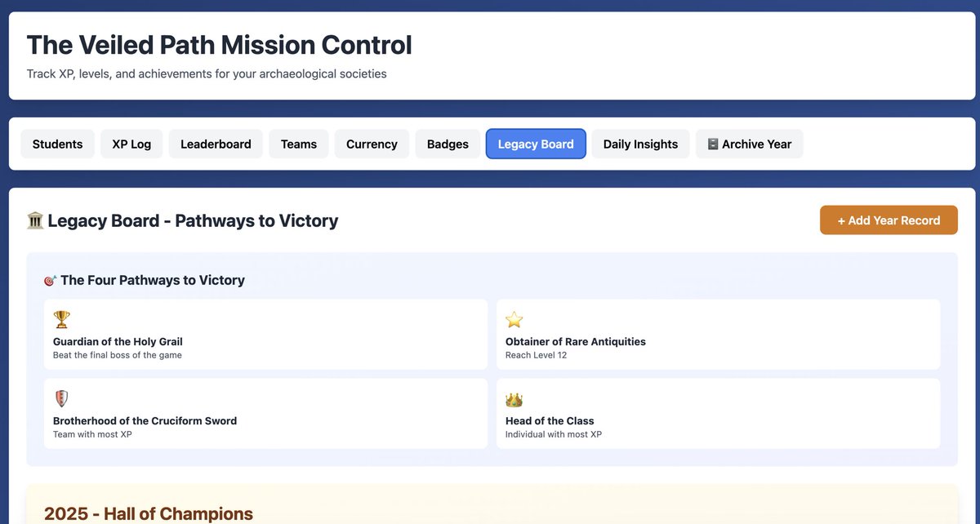Switch to the Students tab
The image size is (980, 524).
(57, 144)
